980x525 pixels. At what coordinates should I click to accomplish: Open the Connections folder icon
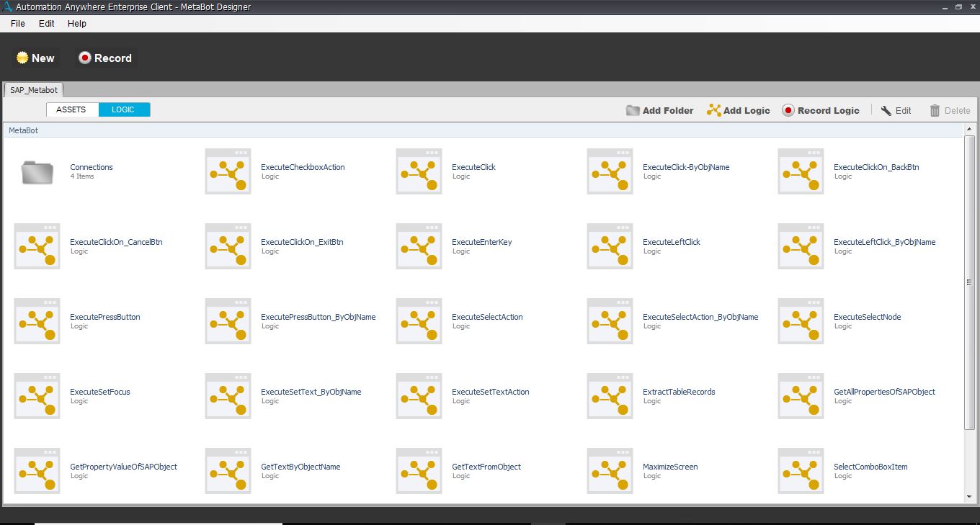(x=37, y=172)
